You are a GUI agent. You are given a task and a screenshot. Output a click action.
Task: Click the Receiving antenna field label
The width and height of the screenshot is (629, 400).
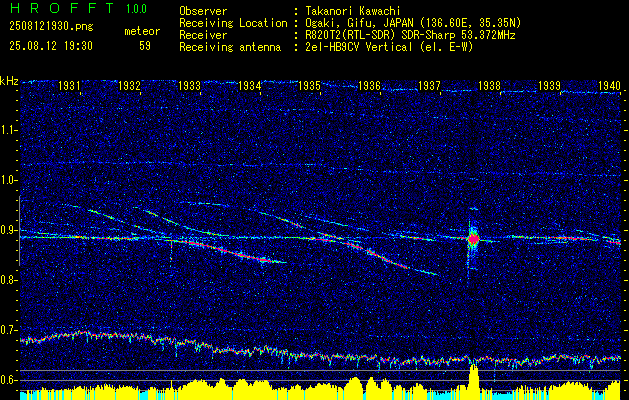tap(230, 47)
